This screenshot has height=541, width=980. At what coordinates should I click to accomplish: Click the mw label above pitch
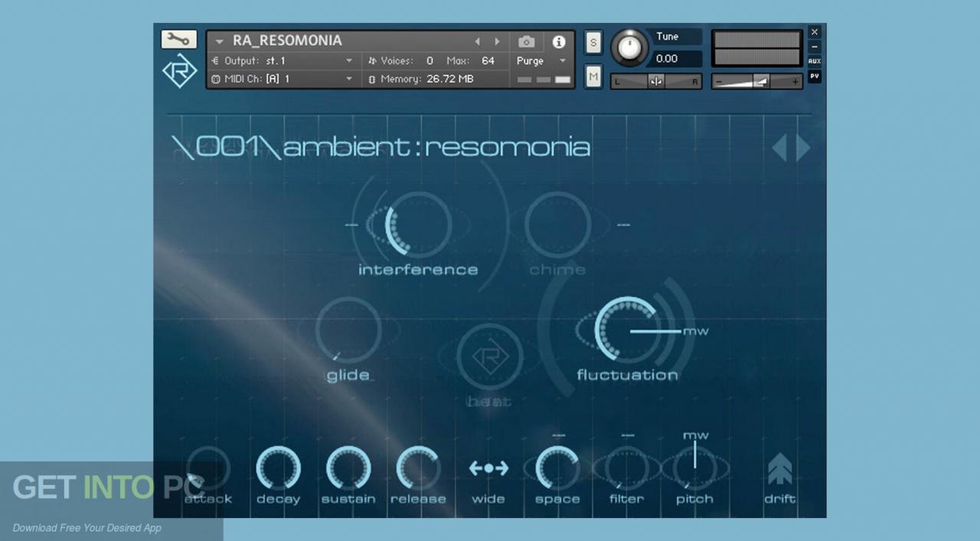coord(695,435)
